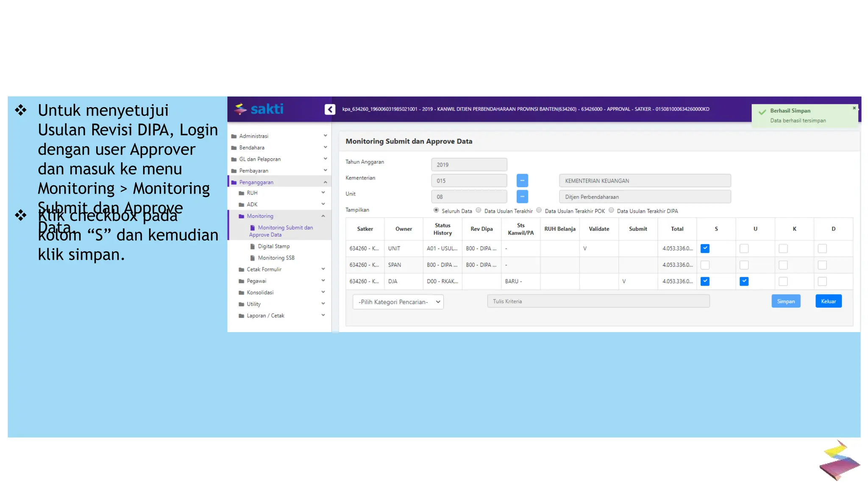This screenshot has height=488, width=868.
Task: Select Data Usulan Terakhir POK radio
Action: click(539, 210)
